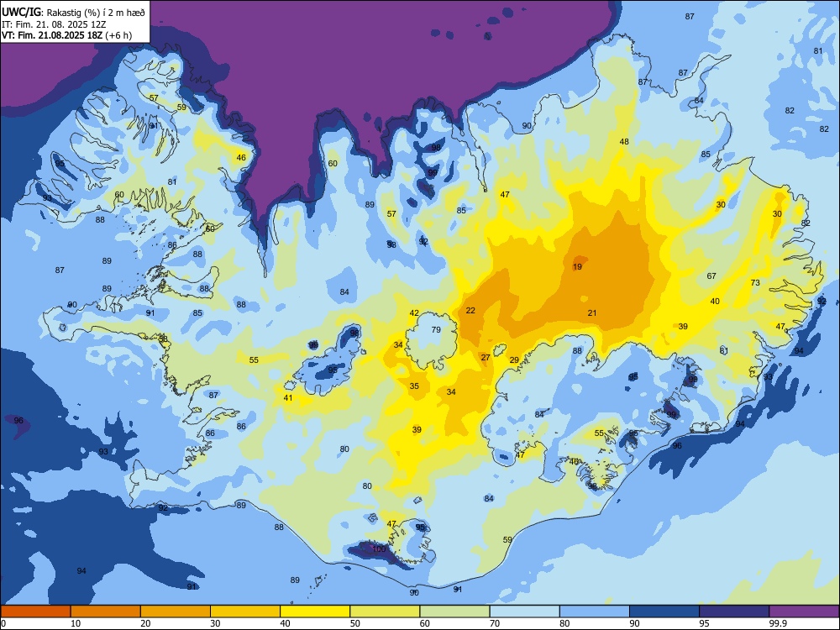Click the map value '41' in the west
This screenshot has height=630, width=840.
click(288, 397)
